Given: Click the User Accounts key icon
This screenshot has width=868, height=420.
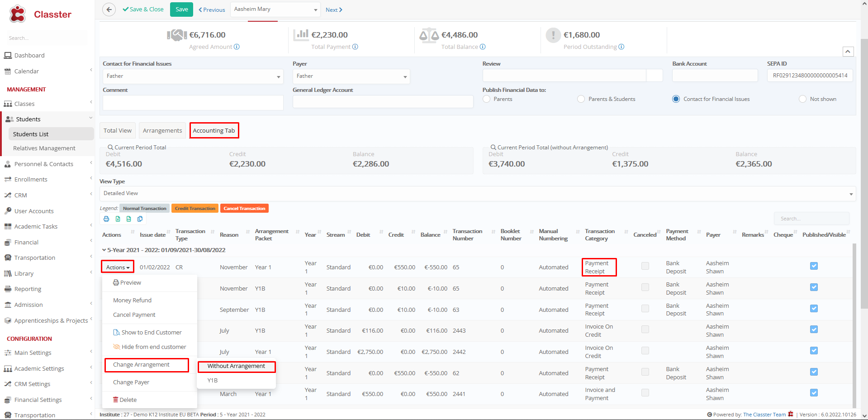Looking at the screenshot, I should 8,211.
